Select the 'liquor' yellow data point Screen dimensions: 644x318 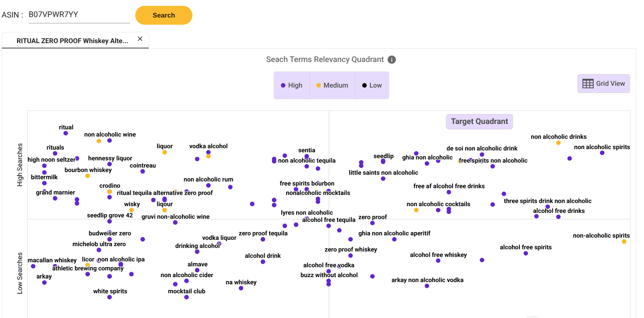tap(164, 152)
